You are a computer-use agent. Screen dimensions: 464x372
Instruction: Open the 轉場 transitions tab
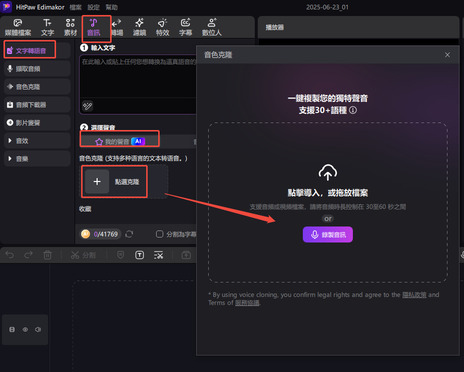117,28
